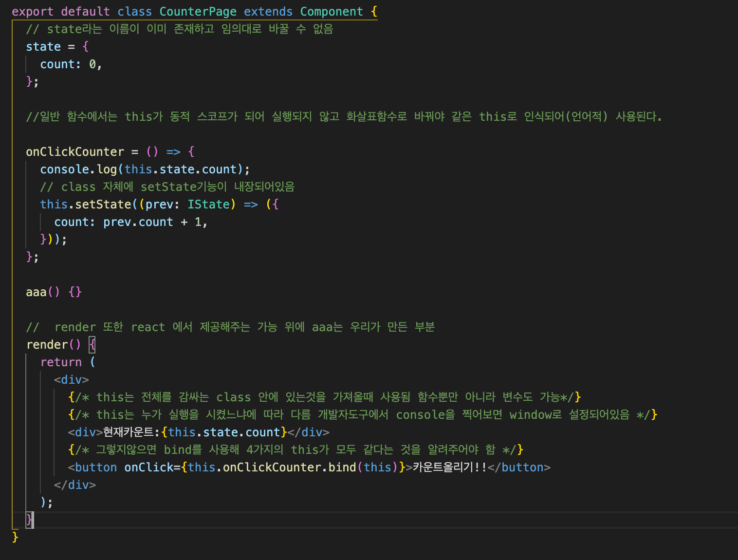Click the 'onClickCounter' arrow function name

click(75, 152)
